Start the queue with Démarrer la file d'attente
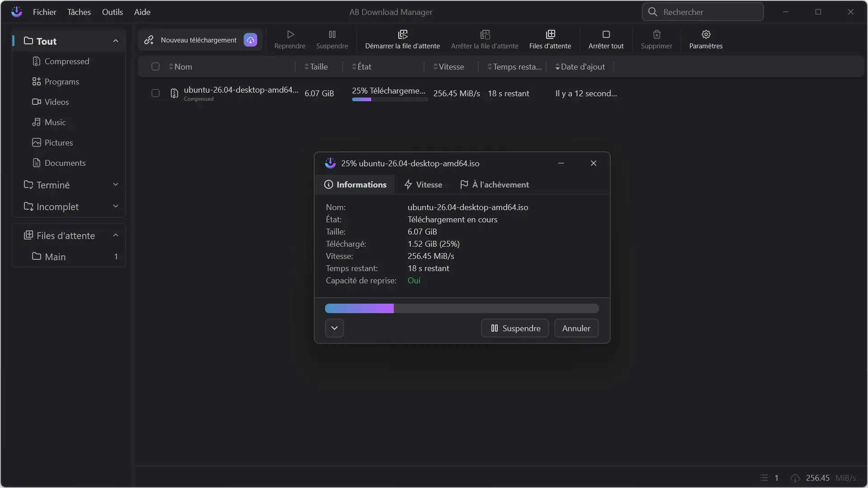Screen dimensions: 868x488 point(402,40)
